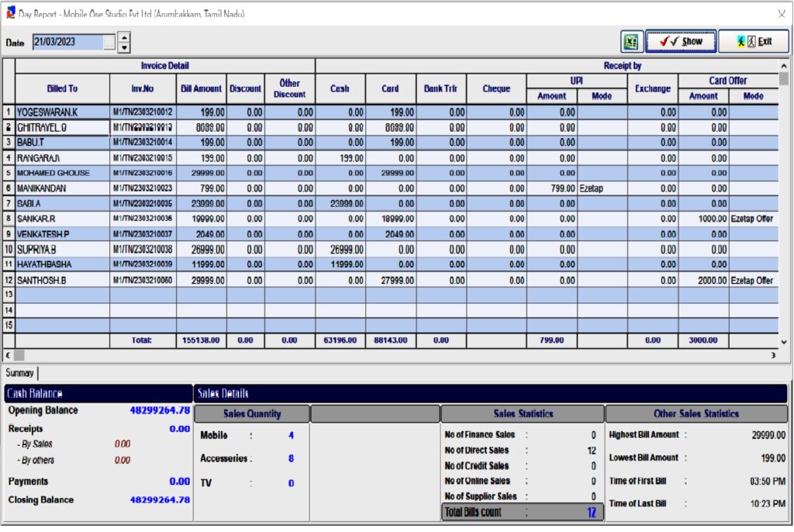Click the Bill Amount column header
The height and width of the screenshot is (532, 794).
(x=201, y=89)
